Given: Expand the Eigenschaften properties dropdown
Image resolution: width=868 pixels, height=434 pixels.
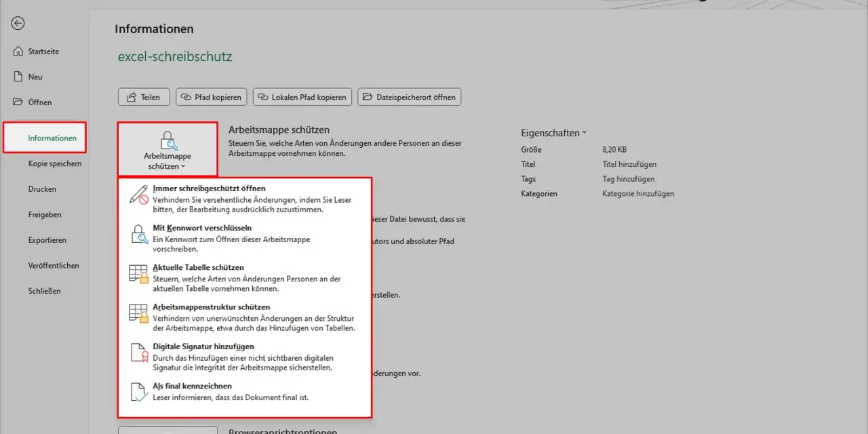Looking at the screenshot, I should click(x=553, y=133).
